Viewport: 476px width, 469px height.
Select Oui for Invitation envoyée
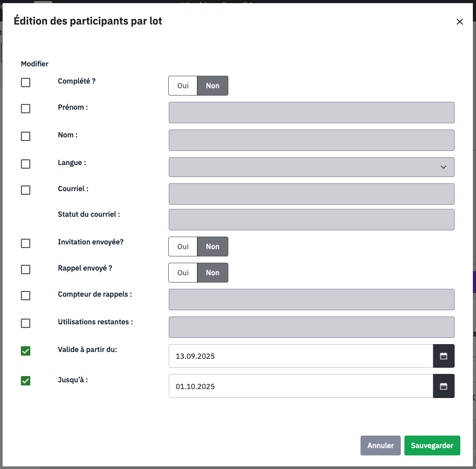(x=183, y=247)
